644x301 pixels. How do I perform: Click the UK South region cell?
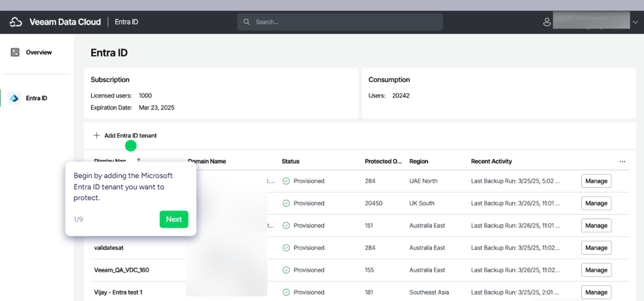coord(422,203)
